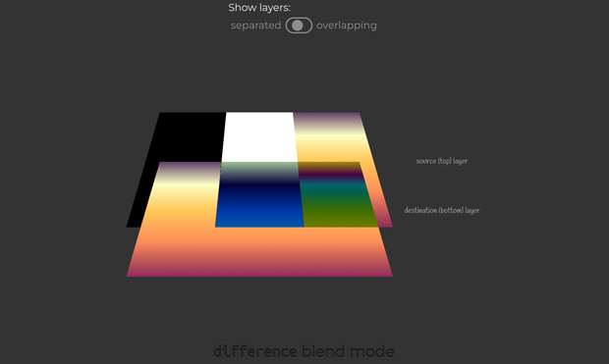Select the 'separated' label option
The width and height of the screenshot is (609, 364).
[255, 26]
